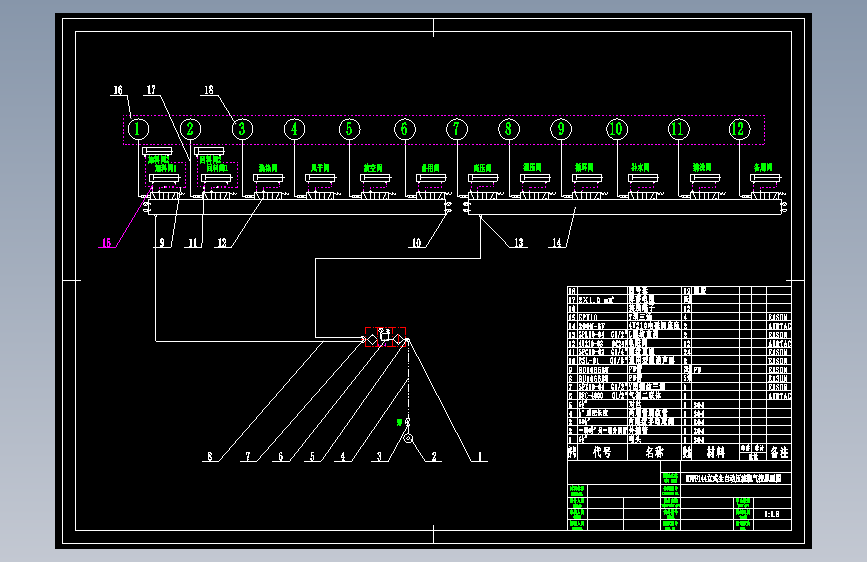Viewport: 867px width, 562px height.
Task: Click the 代号 column header in parts table
Action: pos(602,452)
